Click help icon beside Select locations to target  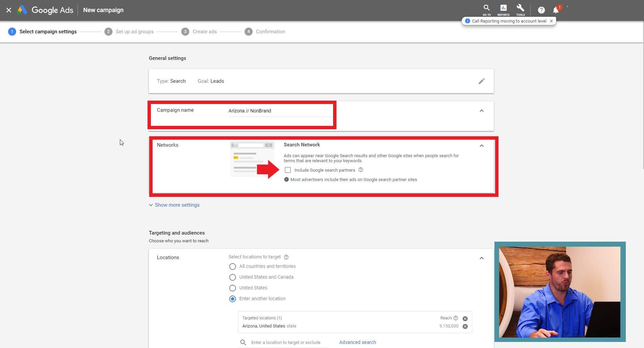point(286,257)
